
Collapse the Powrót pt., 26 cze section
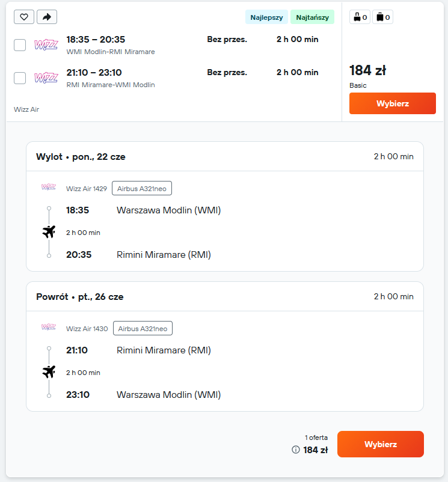[x=225, y=297]
